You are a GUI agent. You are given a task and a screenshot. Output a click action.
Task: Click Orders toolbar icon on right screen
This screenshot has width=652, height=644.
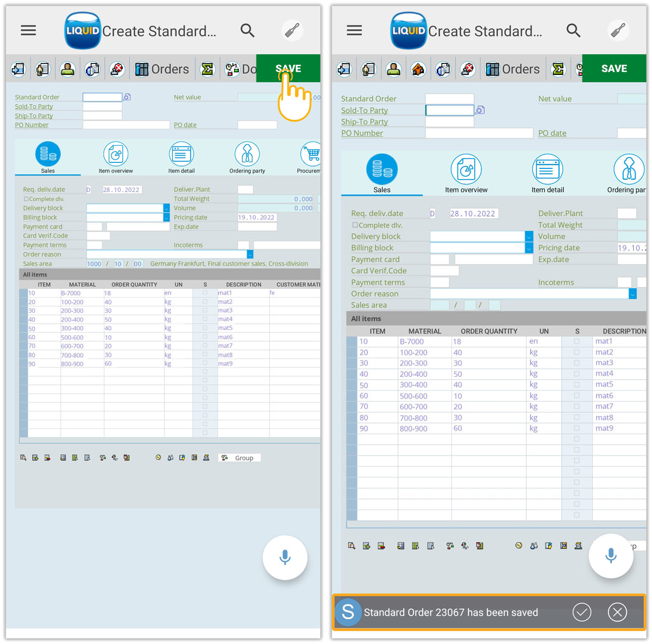coord(512,69)
